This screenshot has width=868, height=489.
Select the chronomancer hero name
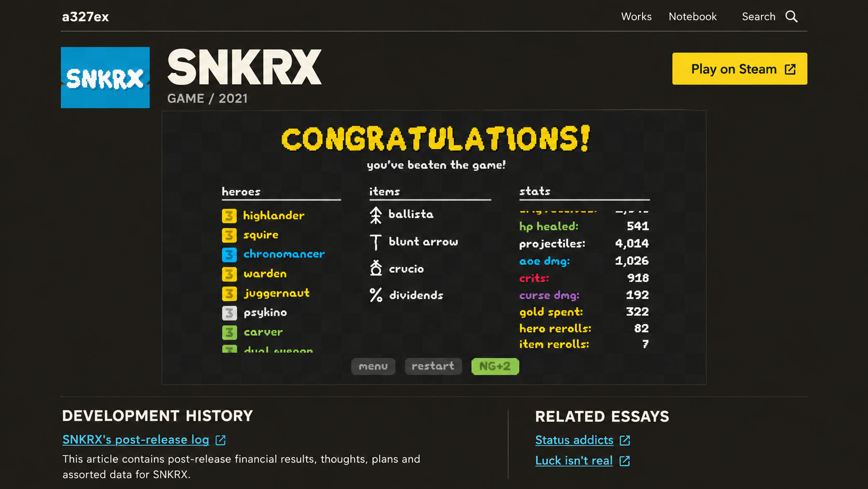[284, 254]
